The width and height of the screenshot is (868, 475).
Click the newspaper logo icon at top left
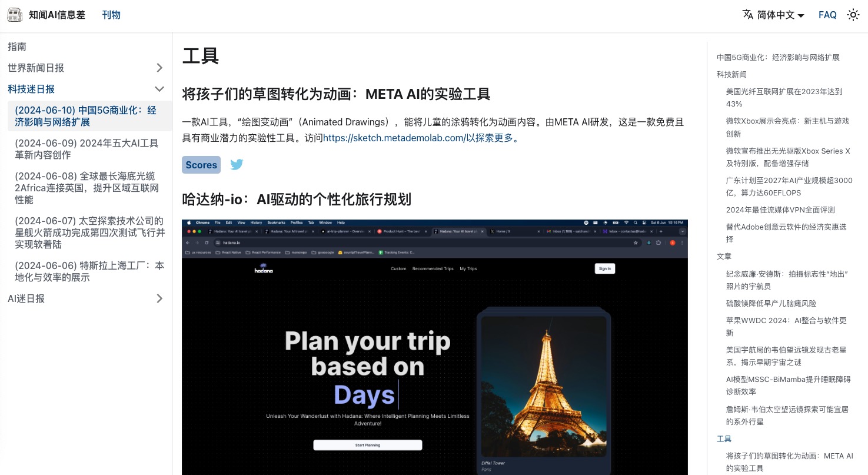click(16, 15)
